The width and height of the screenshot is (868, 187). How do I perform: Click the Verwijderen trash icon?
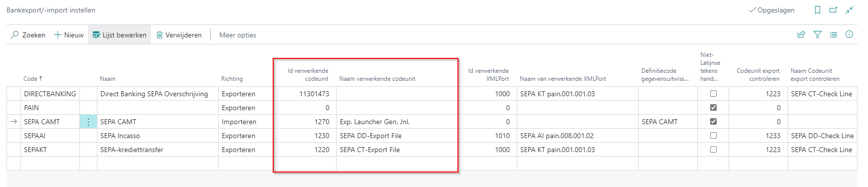point(160,35)
